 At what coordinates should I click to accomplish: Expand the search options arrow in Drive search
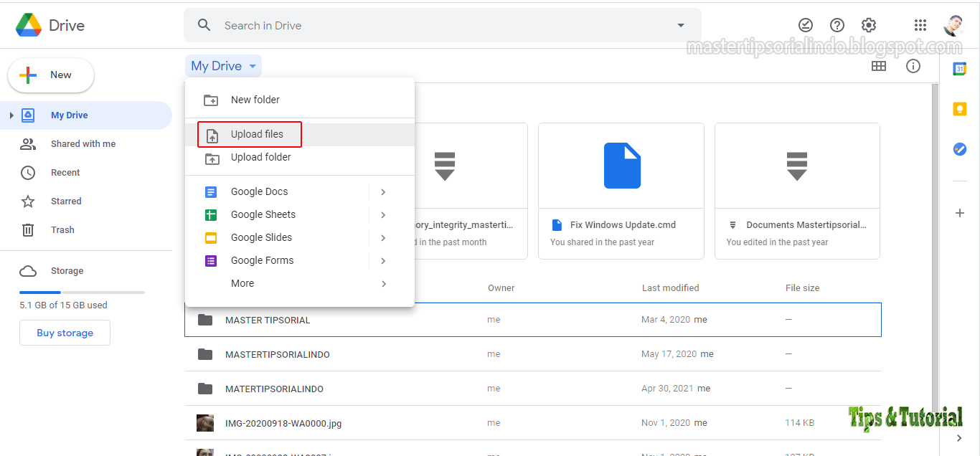[x=680, y=25]
